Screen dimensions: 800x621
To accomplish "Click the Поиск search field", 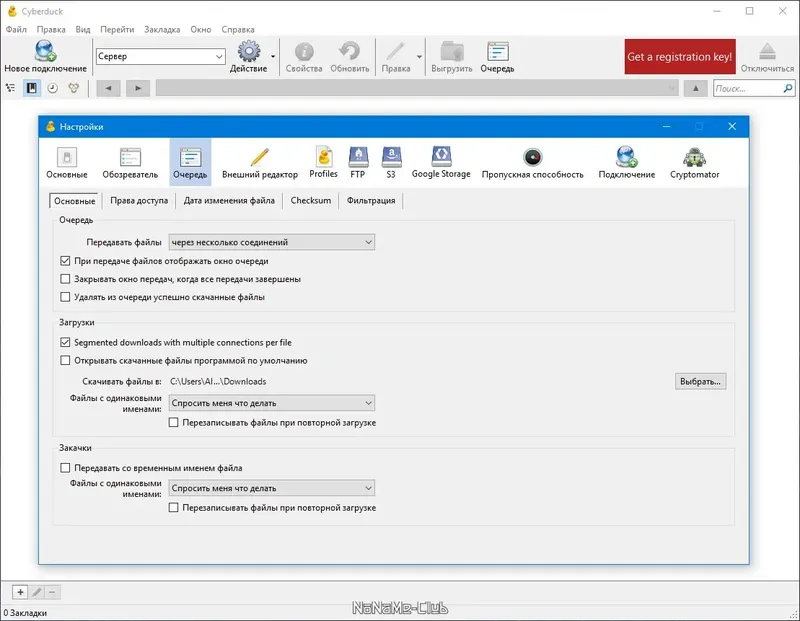I will point(747,88).
